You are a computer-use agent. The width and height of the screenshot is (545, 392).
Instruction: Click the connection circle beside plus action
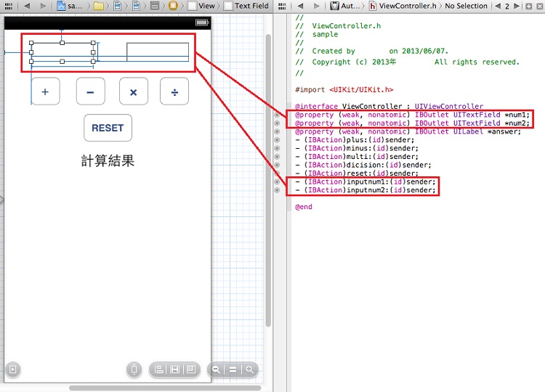pos(277,139)
